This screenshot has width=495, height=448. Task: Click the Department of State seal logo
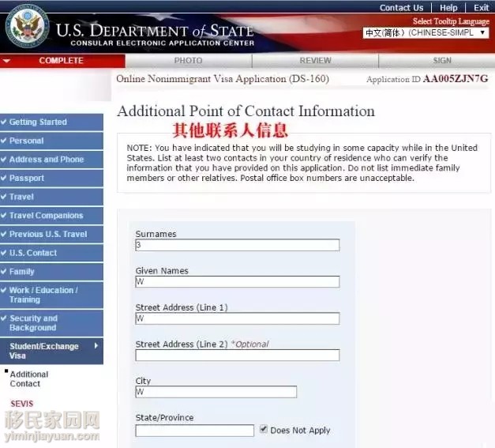click(28, 26)
